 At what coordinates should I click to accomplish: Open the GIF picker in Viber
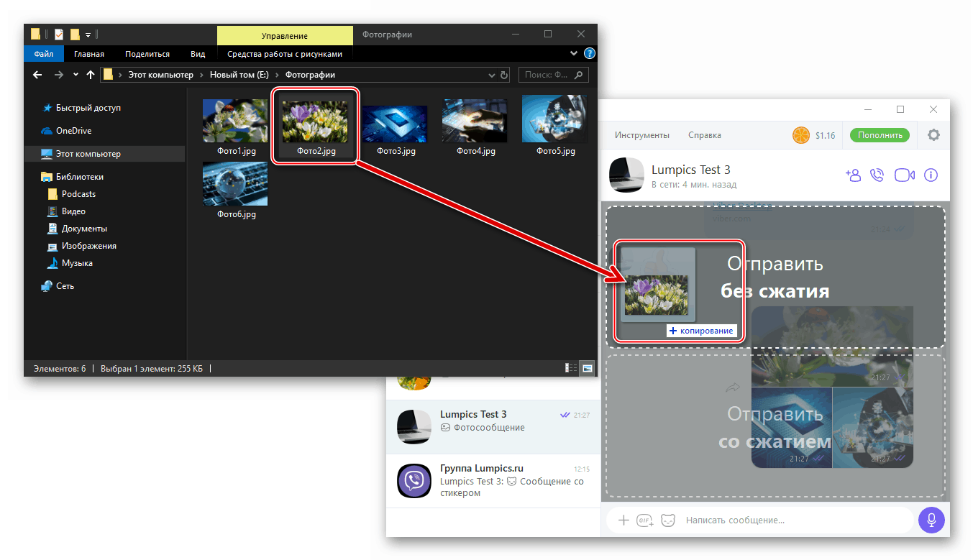(645, 520)
